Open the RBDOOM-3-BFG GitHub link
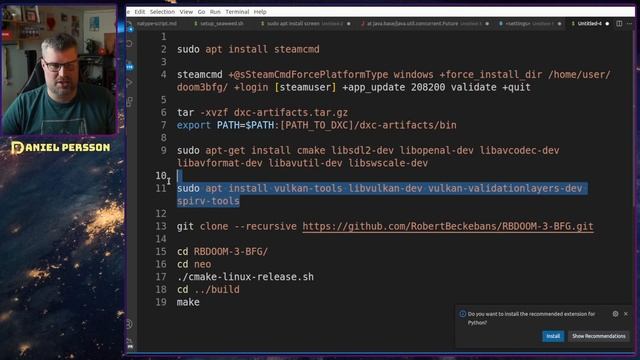This screenshot has width=640, height=360. coord(448,226)
